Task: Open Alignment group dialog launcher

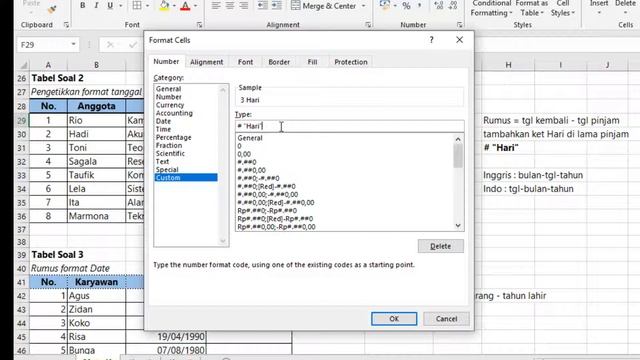Action: [x=368, y=25]
